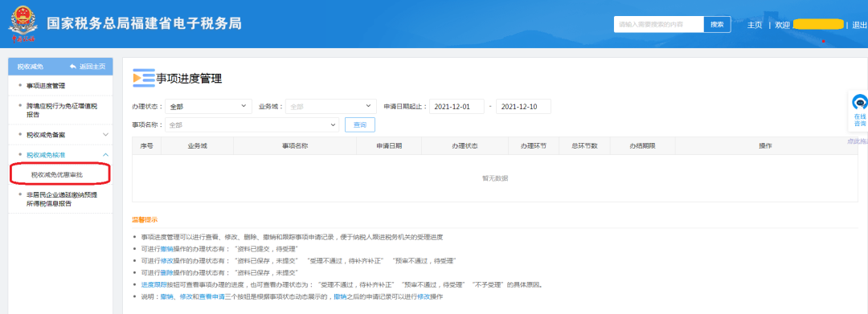Click the 搜索 search button

point(717,24)
